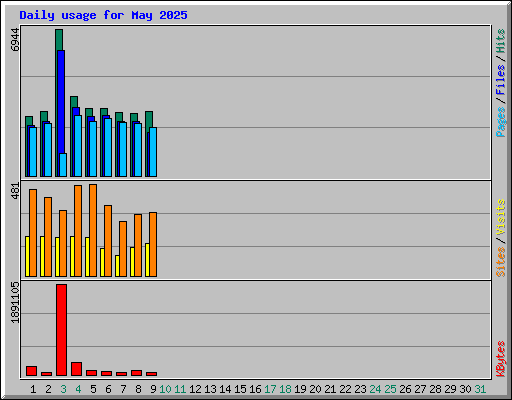The height and width of the screenshot is (400, 512).
Task: Click green day 18 on the x-axis
Action: [x=285, y=389]
